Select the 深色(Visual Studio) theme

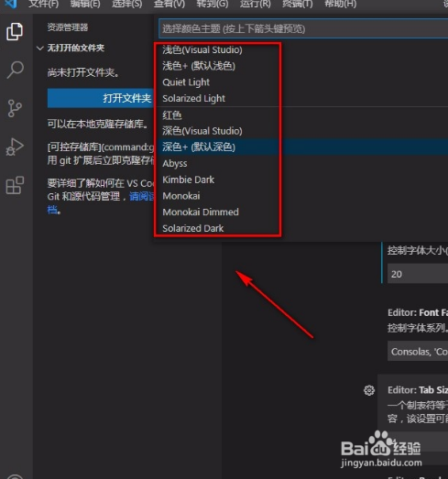pos(202,131)
